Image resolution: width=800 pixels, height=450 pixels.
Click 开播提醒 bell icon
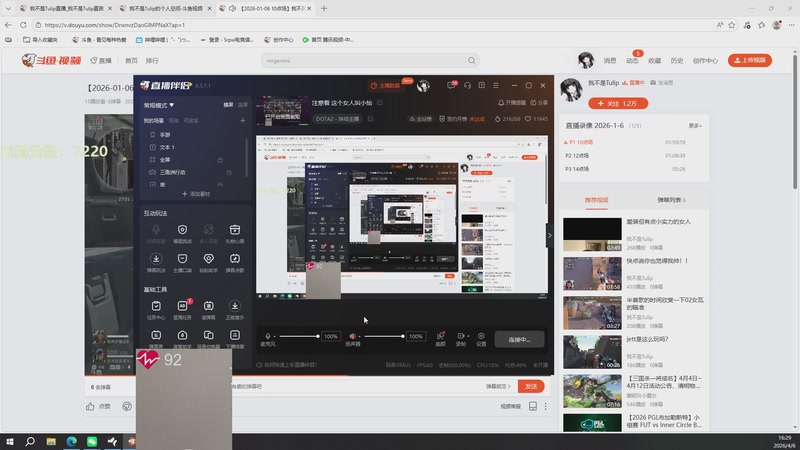click(501, 103)
